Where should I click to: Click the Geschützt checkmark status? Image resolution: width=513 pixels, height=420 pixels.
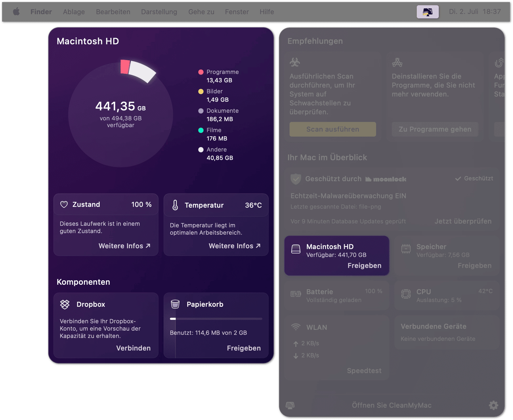point(474,178)
